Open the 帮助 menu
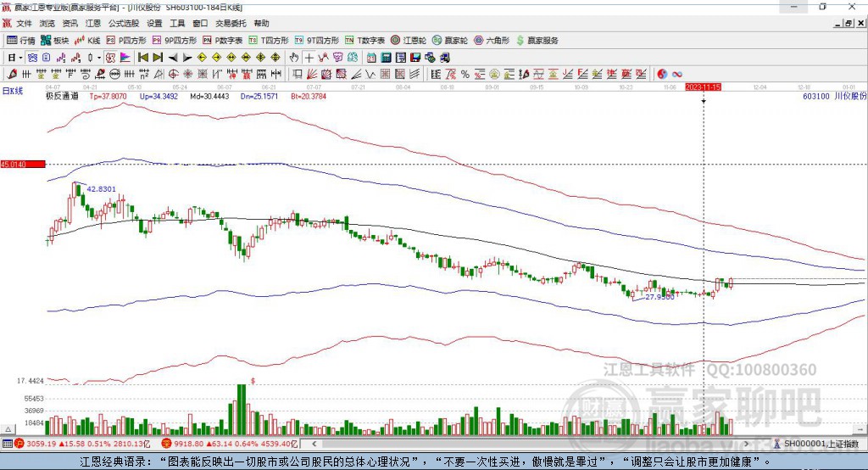The image size is (868, 470). click(x=261, y=23)
